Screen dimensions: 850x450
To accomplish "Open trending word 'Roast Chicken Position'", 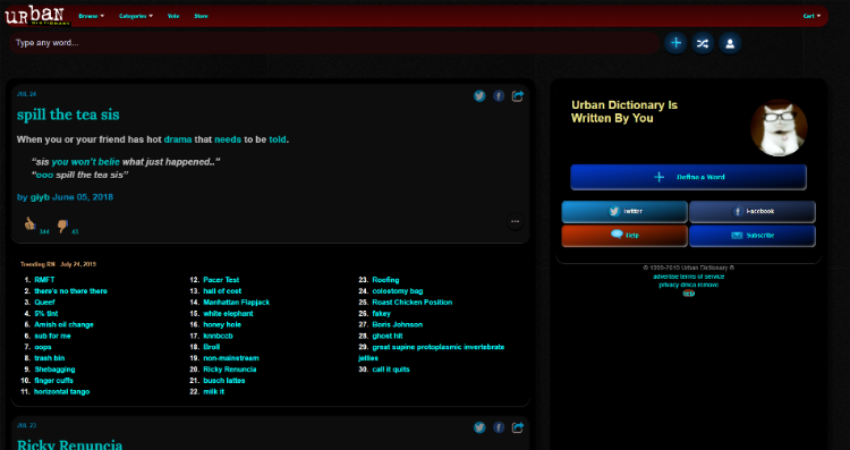I will [x=412, y=302].
